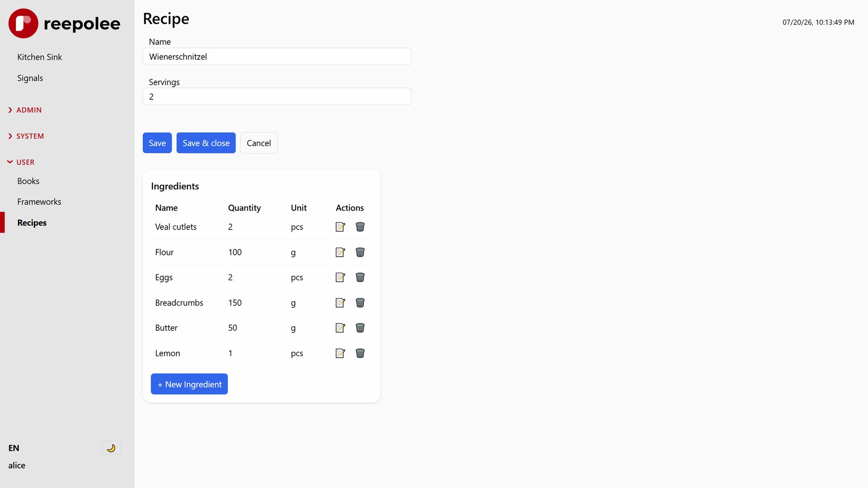Add a New Ingredient
Screen dimensions: 868x488
[x=189, y=384]
